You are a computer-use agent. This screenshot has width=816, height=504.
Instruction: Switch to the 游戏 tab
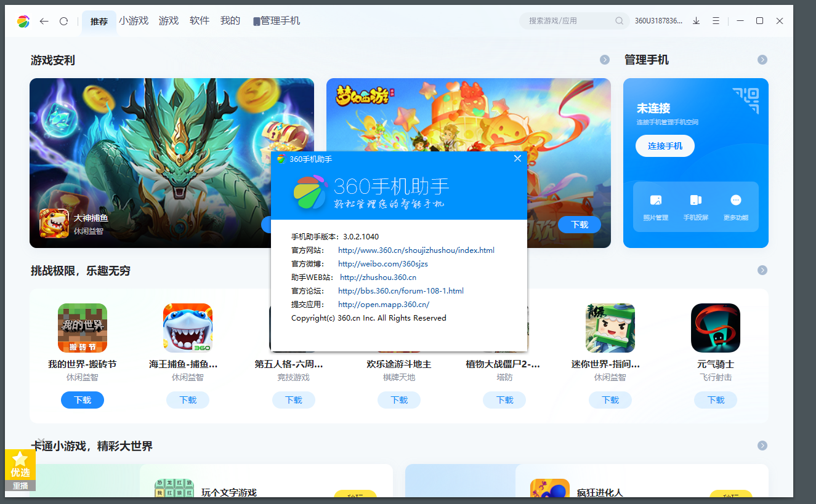coord(169,20)
